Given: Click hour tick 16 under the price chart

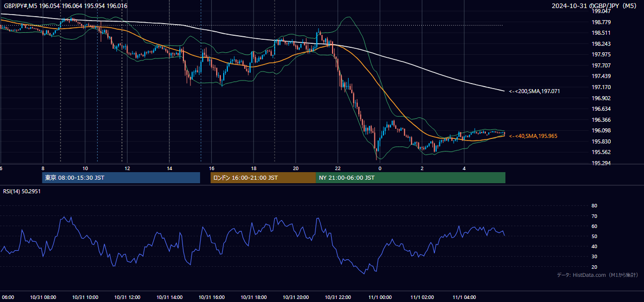Looking at the screenshot, I should point(211,168).
